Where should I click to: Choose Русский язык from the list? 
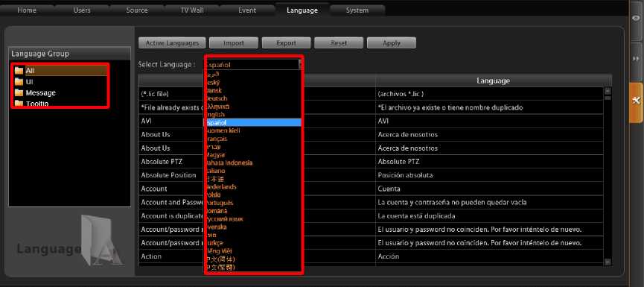253,218
